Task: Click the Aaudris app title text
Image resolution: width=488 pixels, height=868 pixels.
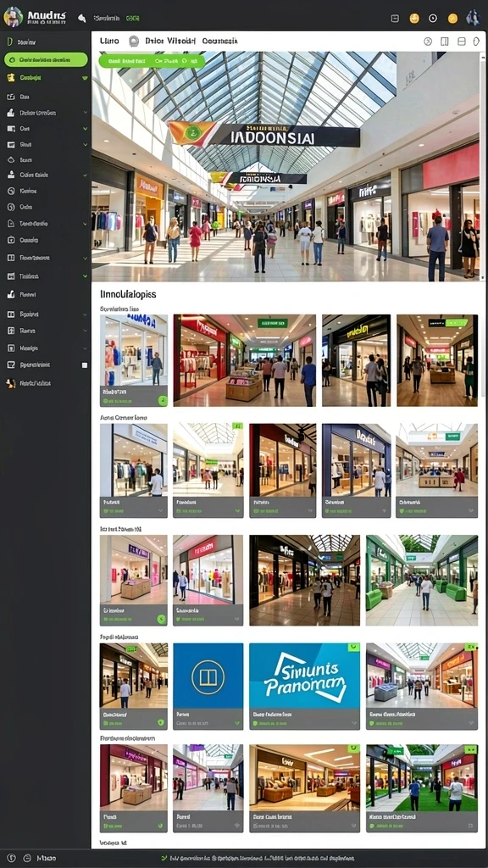Action: click(47, 14)
